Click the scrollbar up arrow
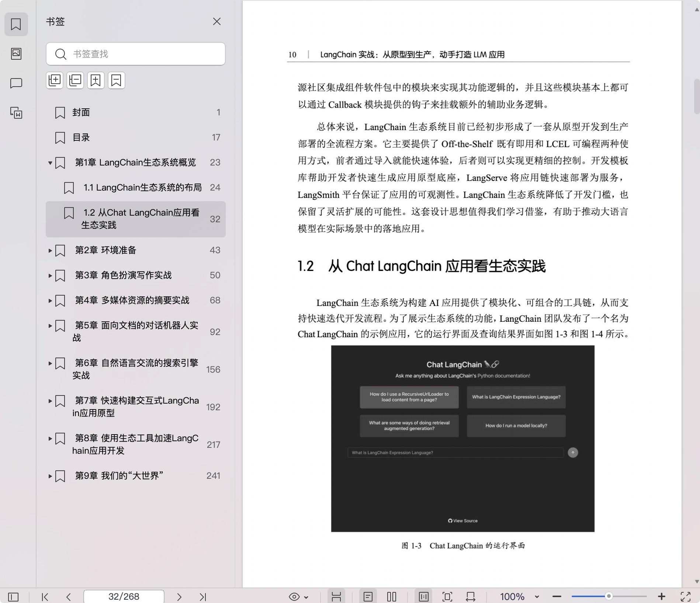The width and height of the screenshot is (700, 603). point(697,10)
